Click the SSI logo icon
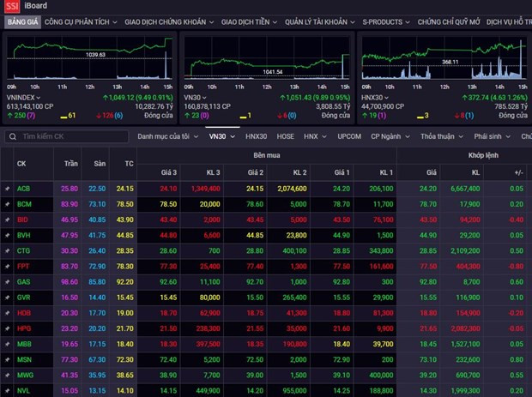Screen dimensions: 532x397 [x=9, y=6]
